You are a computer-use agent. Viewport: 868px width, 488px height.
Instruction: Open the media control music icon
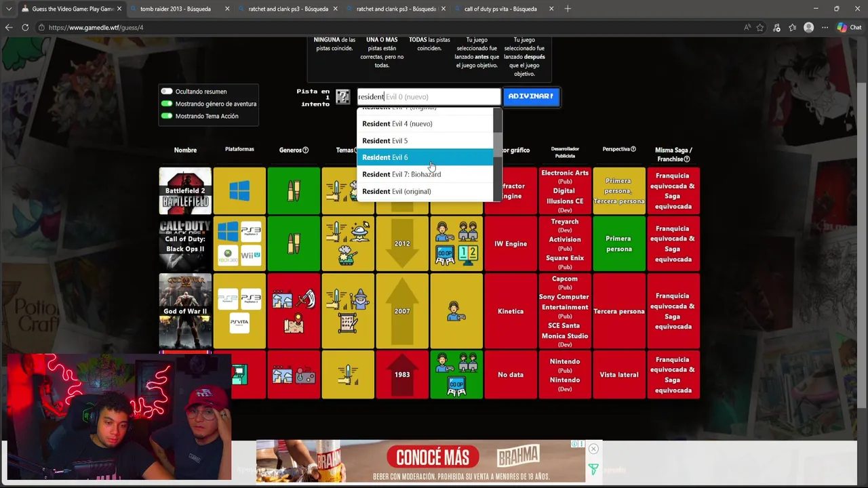[776, 27]
